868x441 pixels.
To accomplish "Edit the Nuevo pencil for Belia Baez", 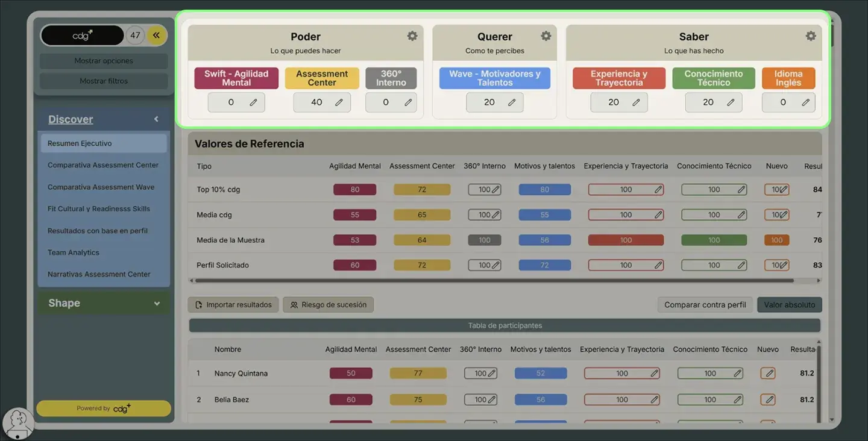I will click(x=768, y=399).
